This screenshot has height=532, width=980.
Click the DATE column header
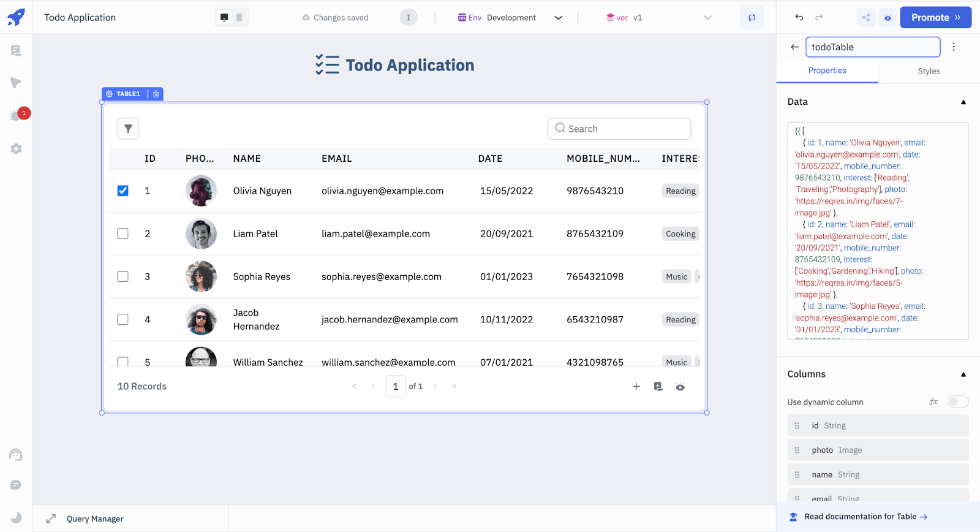pyautogui.click(x=490, y=159)
